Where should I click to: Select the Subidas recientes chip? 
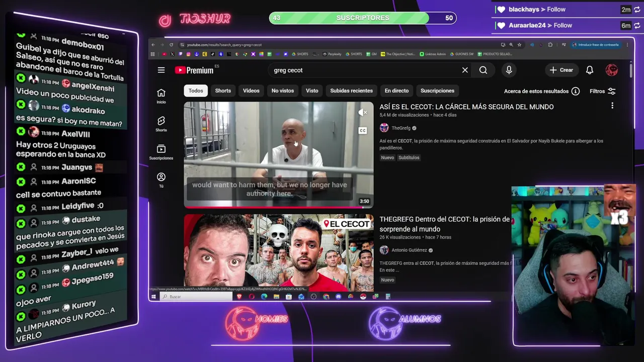(351, 90)
